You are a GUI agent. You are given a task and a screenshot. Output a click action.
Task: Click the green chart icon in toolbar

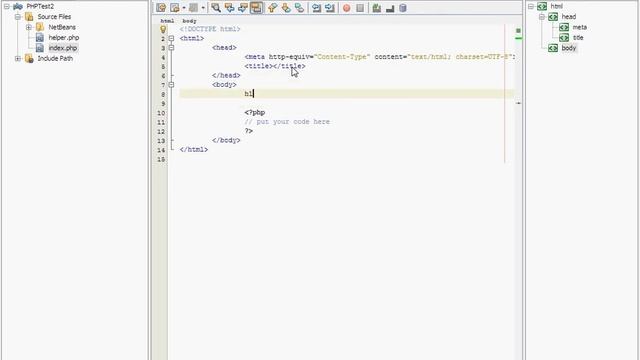click(x=376, y=8)
